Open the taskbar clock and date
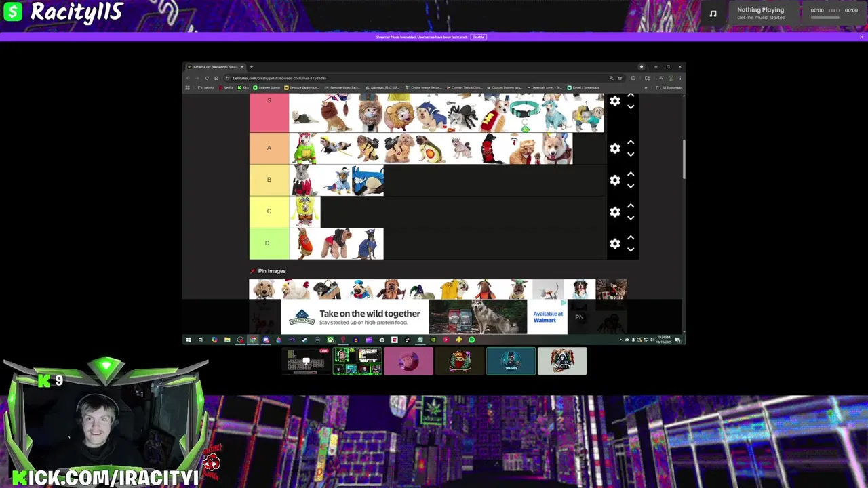 663,340
